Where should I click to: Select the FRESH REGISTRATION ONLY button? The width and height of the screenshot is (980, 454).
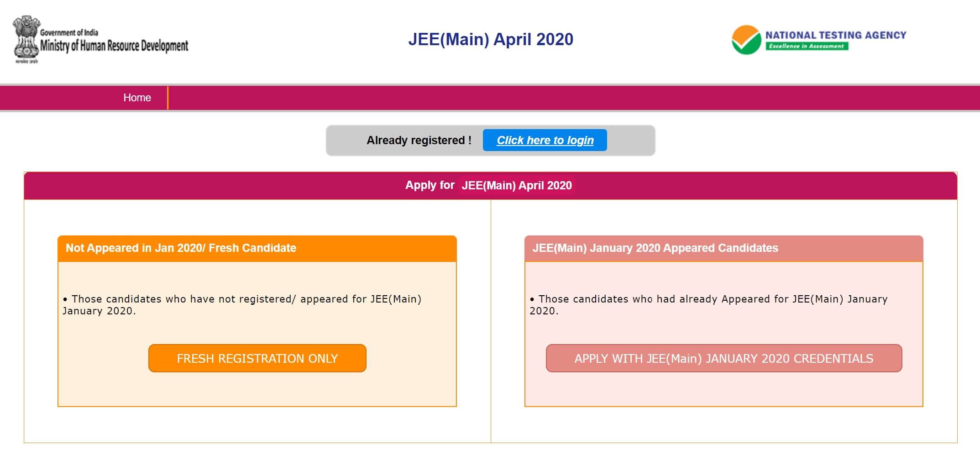[257, 358]
